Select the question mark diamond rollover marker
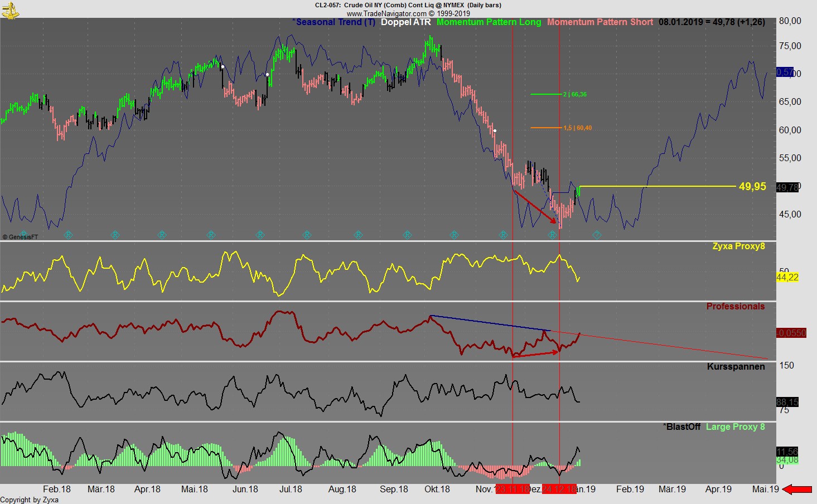817x504 pixels. click(597, 235)
